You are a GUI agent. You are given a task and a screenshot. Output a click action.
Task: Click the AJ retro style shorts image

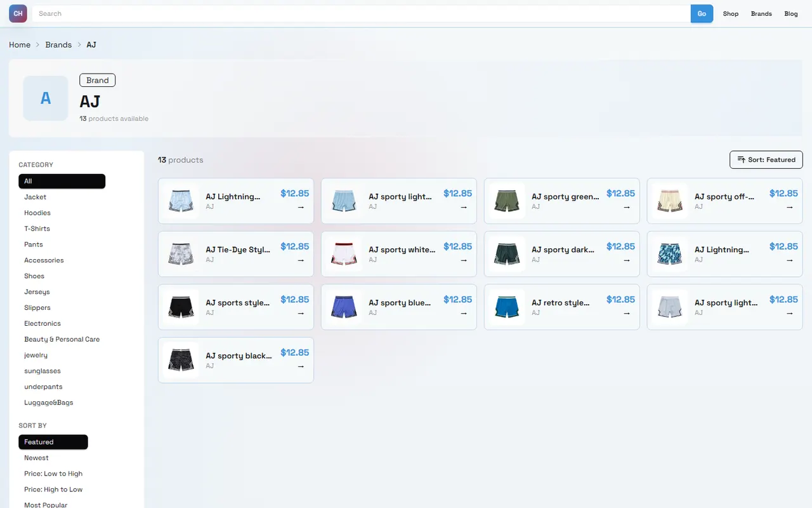click(507, 307)
